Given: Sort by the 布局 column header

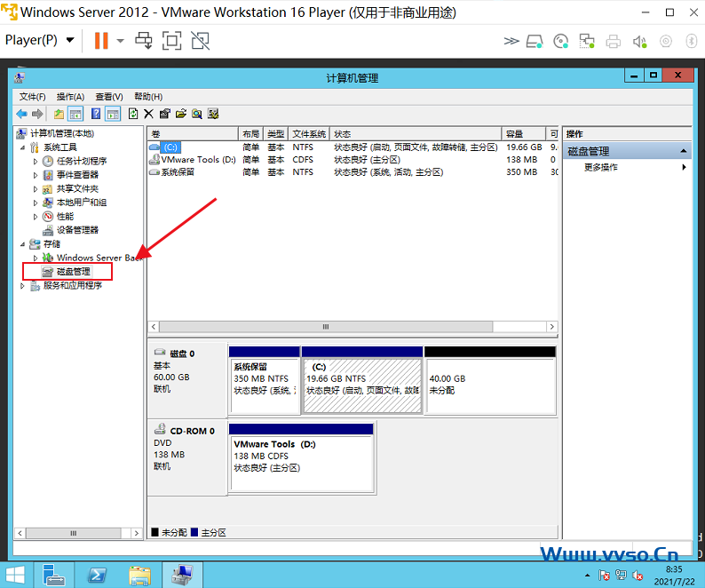Looking at the screenshot, I should pyautogui.click(x=251, y=134).
